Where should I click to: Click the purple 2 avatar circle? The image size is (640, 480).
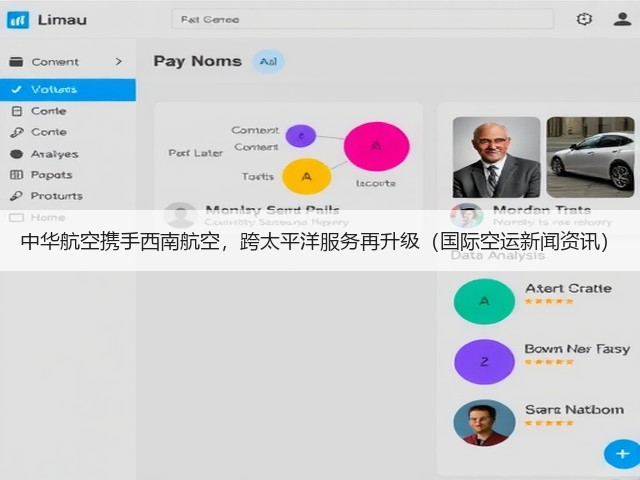click(x=484, y=362)
